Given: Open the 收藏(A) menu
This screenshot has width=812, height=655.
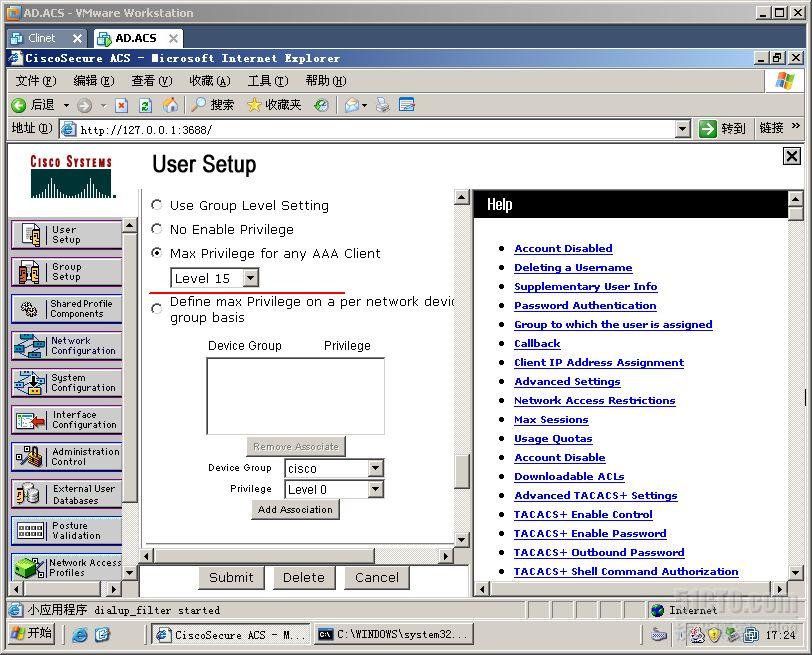Looking at the screenshot, I should (x=210, y=81).
